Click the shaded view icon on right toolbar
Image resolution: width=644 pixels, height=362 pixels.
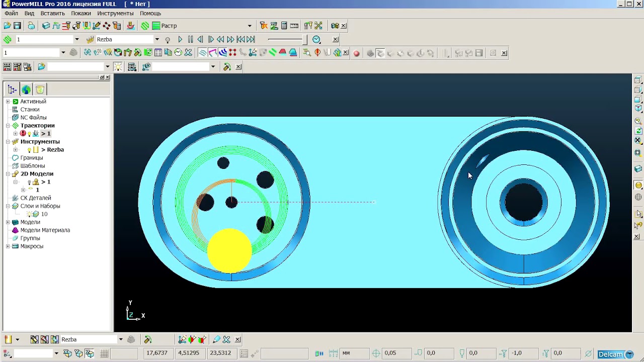638,185
